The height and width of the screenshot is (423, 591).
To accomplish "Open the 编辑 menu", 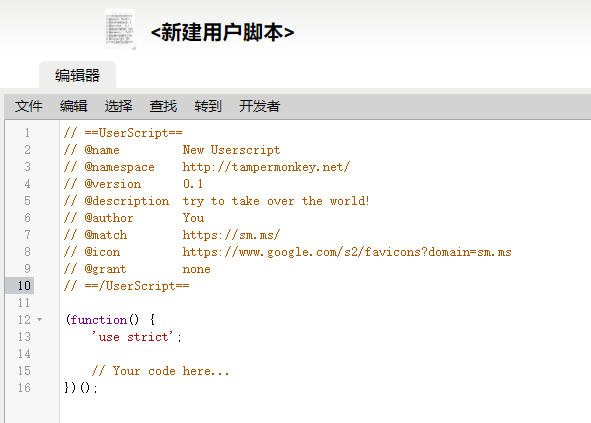I will [x=73, y=106].
